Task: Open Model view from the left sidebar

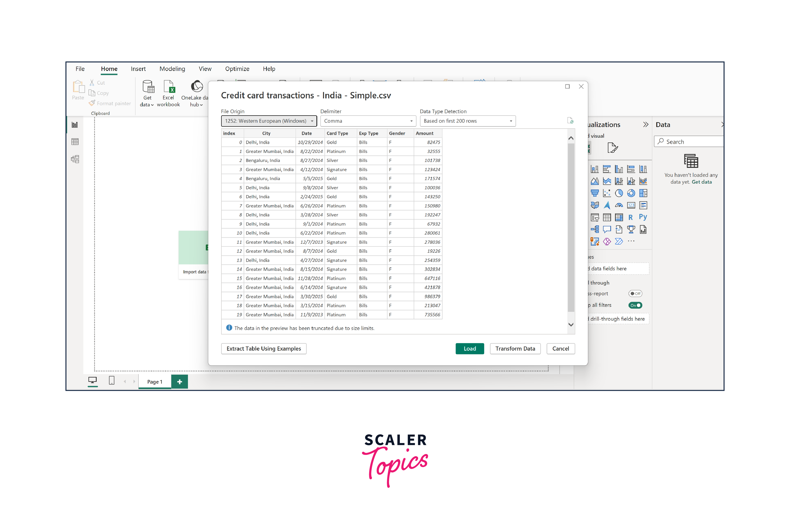Action: coord(75,159)
